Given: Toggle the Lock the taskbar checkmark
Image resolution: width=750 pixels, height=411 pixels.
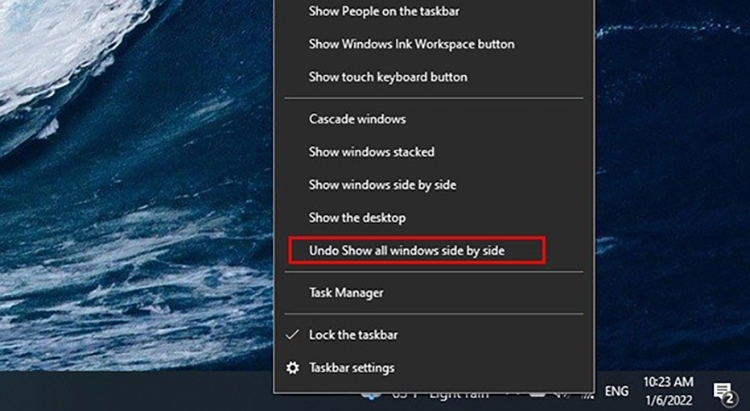Looking at the screenshot, I should (292, 335).
